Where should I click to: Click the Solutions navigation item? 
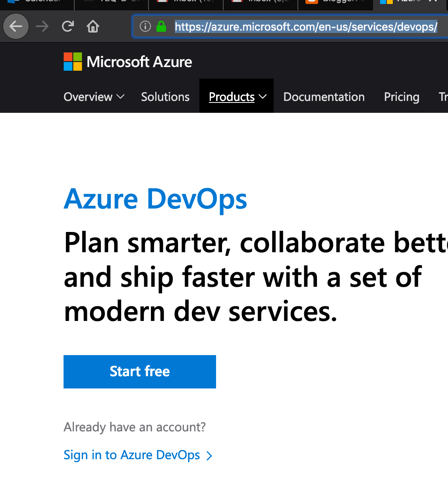point(165,97)
